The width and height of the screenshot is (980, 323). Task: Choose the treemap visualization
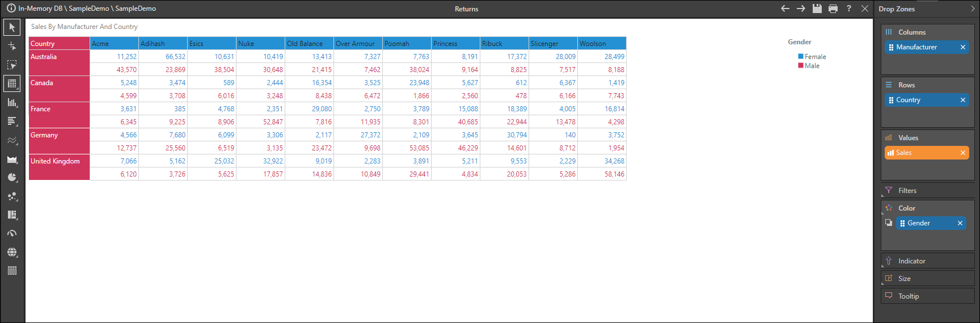(12, 215)
